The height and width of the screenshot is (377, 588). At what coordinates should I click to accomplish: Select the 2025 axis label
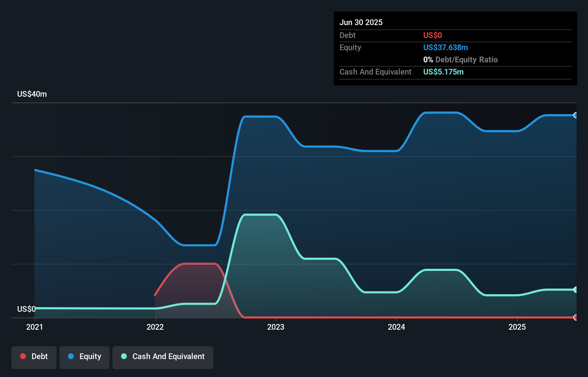click(517, 327)
